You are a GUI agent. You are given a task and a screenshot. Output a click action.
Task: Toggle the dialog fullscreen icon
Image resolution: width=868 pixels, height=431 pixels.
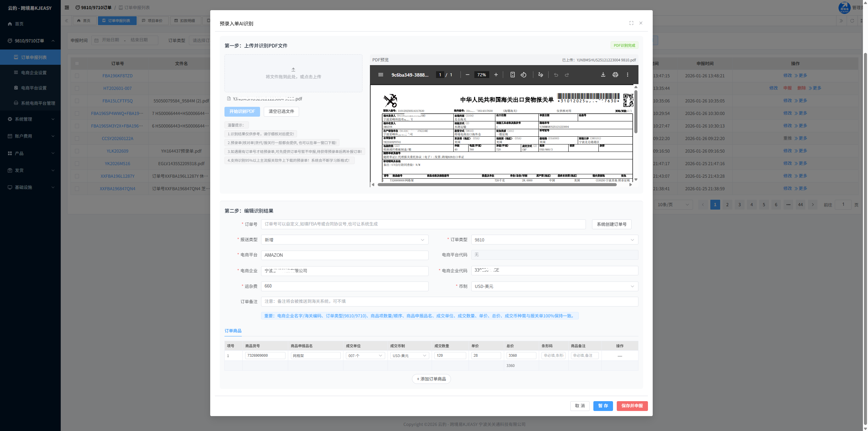point(631,23)
